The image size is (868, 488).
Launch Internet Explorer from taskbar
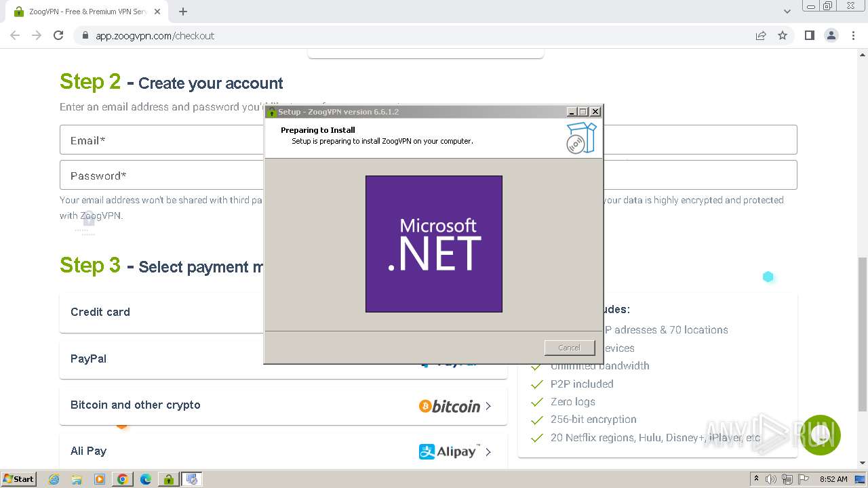point(54,479)
